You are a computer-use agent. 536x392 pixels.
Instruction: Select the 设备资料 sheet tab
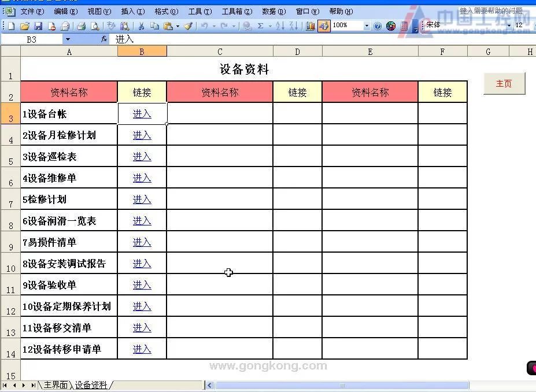point(91,385)
